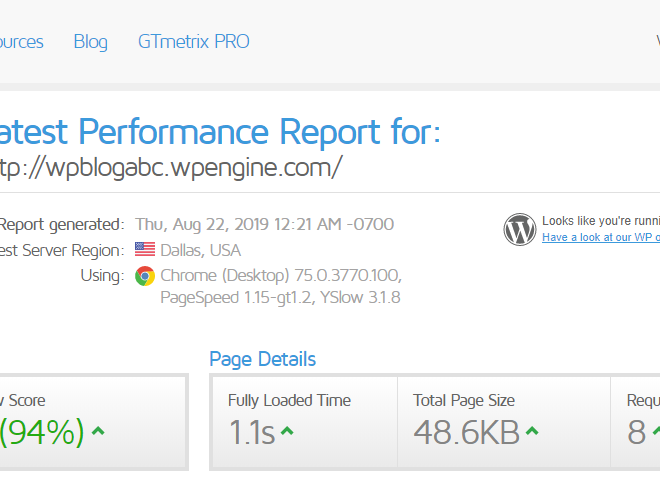Click the 48.6KB page size value
This screenshot has height=479, width=660.
466,432
